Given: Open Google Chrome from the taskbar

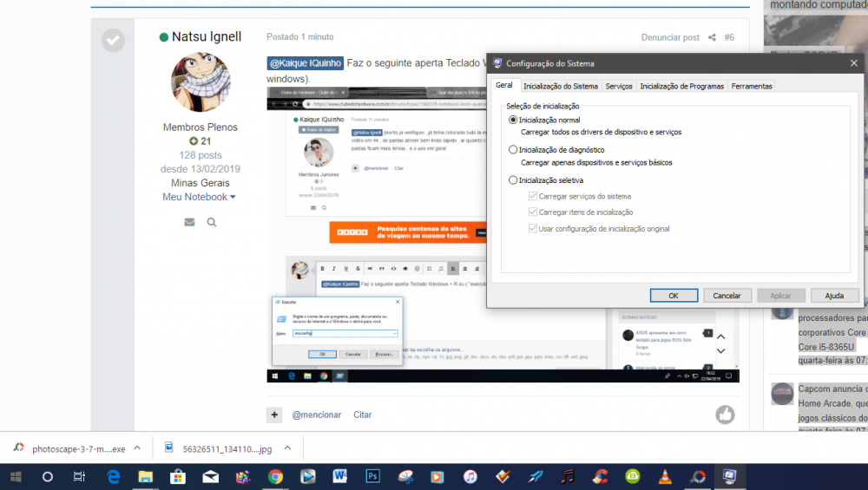Looking at the screenshot, I should pyautogui.click(x=275, y=476).
